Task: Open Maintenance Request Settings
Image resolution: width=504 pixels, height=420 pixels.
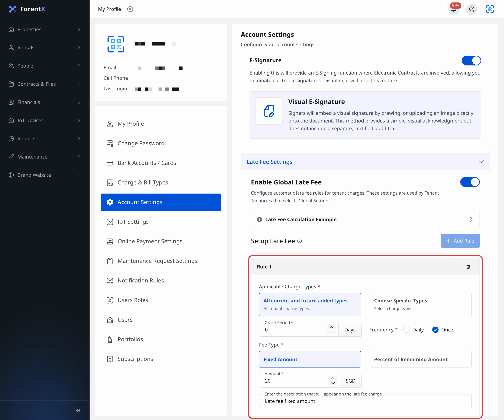Action: (161, 261)
